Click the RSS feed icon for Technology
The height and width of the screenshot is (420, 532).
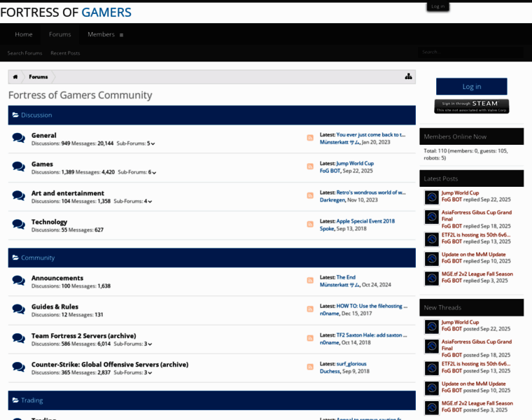click(x=310, y=224)
